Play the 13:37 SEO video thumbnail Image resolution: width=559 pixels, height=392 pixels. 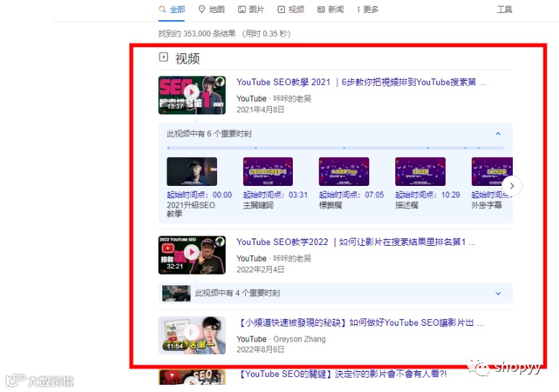click(x=192, y=95)
